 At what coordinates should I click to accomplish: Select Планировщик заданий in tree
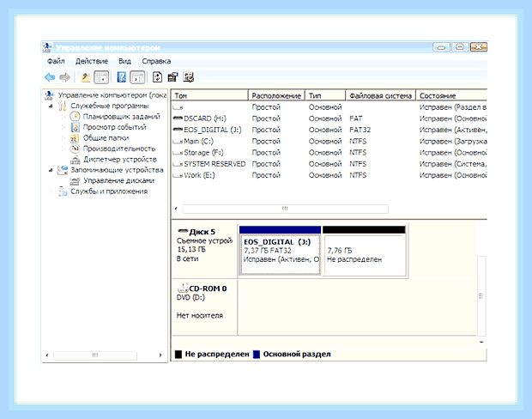[122, 117]
